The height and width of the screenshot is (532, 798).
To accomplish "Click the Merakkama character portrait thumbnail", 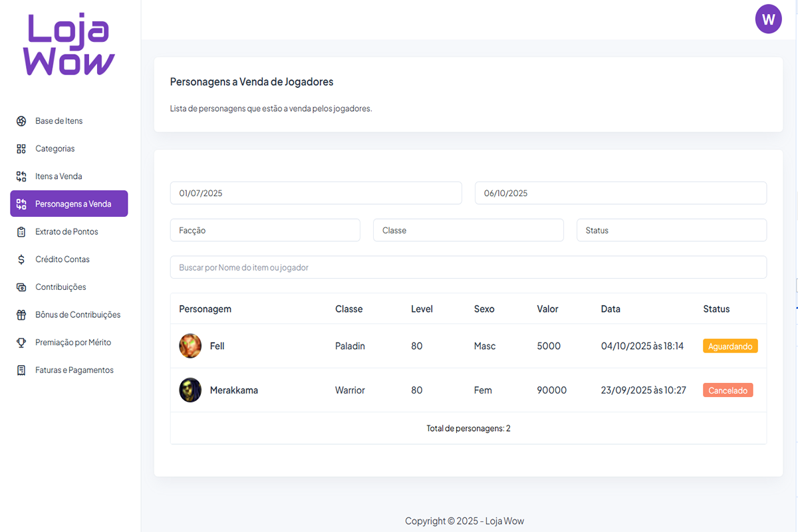I will [190, 390].
